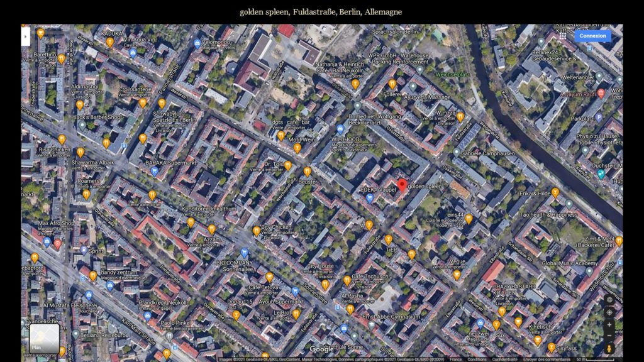This screenshot has height=362, width=644.
Task: Click the France region footer link
Action: (455, 359)
